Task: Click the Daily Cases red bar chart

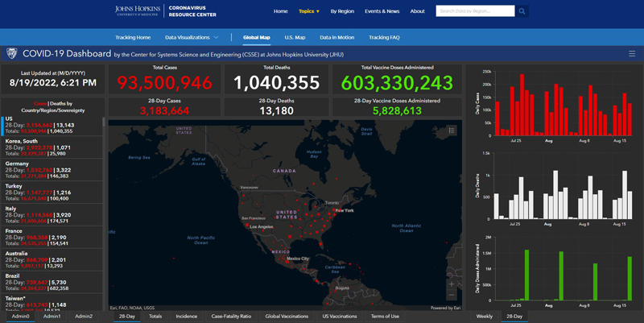Action: (563, 105)
